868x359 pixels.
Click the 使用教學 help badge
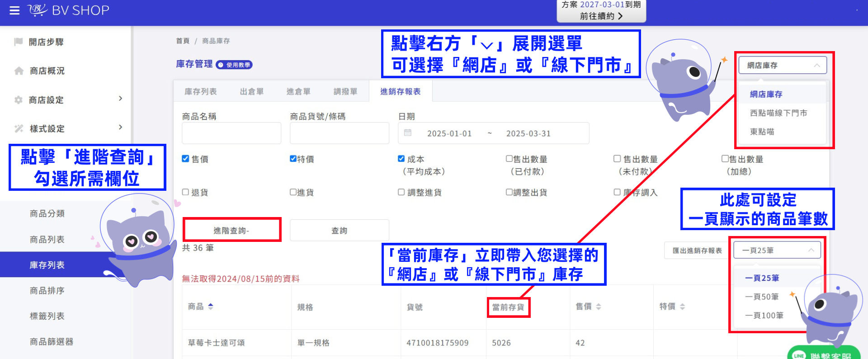point(234,65)
